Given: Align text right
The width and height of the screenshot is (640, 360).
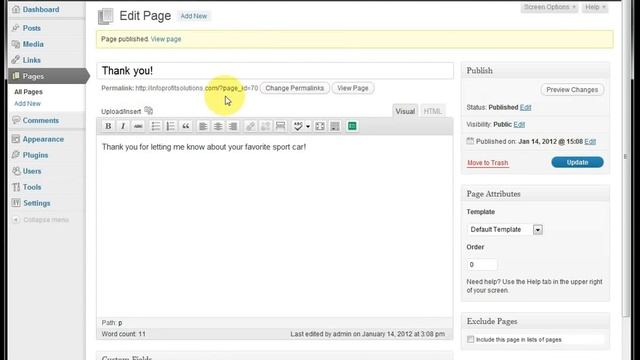Looking at the screenshot, I should 233,126.
